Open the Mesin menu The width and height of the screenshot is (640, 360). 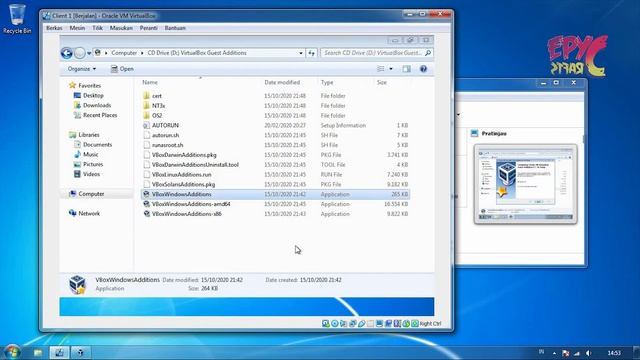pos(77,28)
